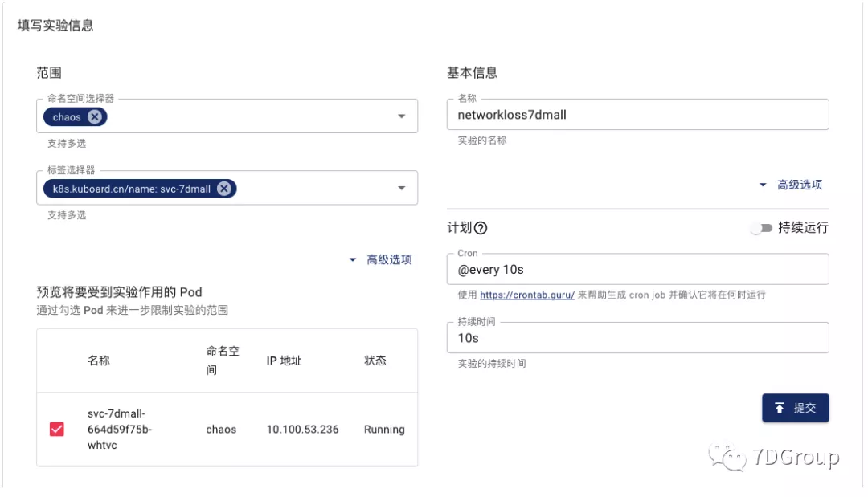This screenshot has width=868, height=497.
Task: Expand 高级选项 under basic information
Action: pyautogui.click(x=791, y=185)
